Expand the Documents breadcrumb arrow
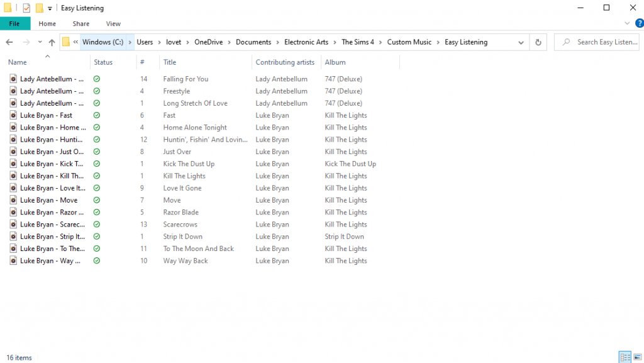 click(x=277, y=42)
